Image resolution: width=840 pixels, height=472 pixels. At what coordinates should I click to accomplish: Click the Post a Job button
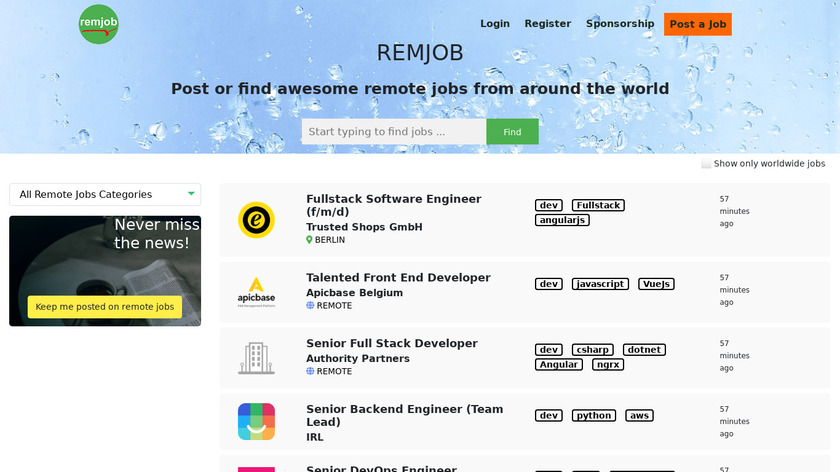point(698,24)
